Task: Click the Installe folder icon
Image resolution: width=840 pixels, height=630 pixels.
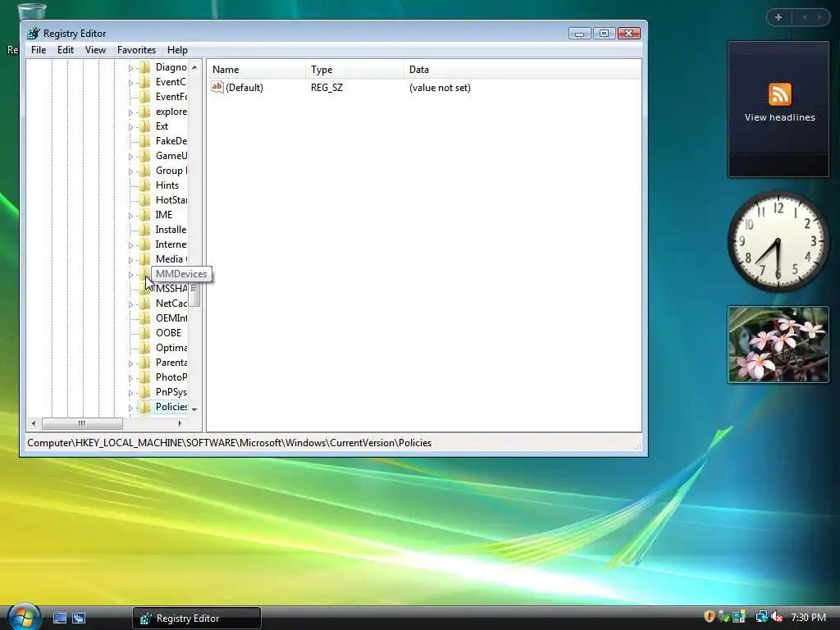Action: 144,230
